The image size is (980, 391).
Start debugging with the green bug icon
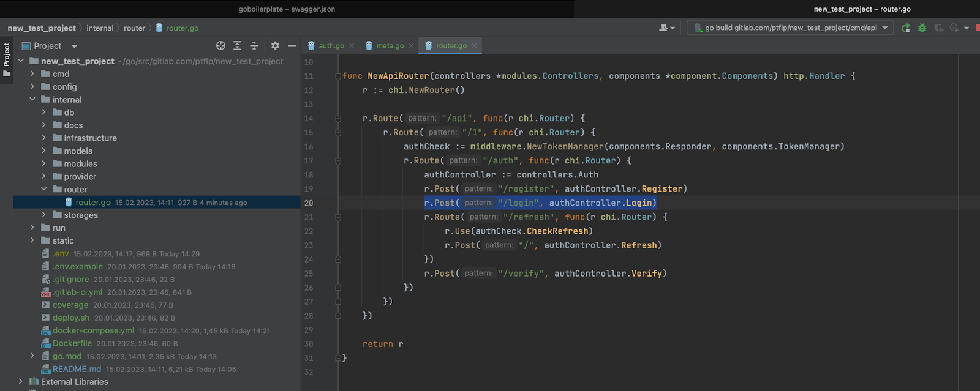pyautogui.click(x=922, y=28)
